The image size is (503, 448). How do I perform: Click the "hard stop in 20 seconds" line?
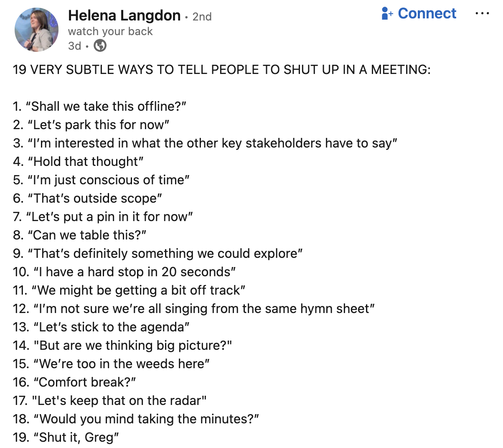click(124, 272)
